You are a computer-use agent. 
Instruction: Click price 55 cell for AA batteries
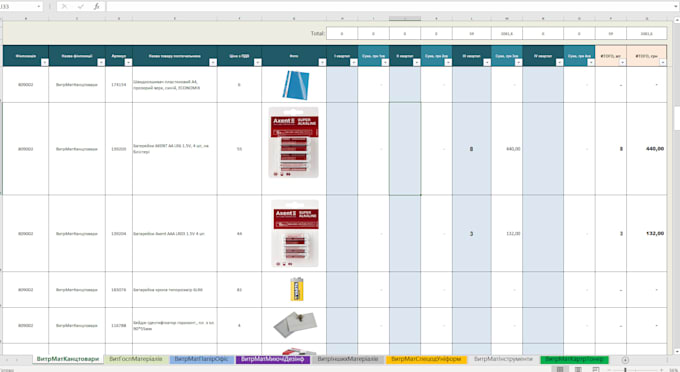coord(239,149)
